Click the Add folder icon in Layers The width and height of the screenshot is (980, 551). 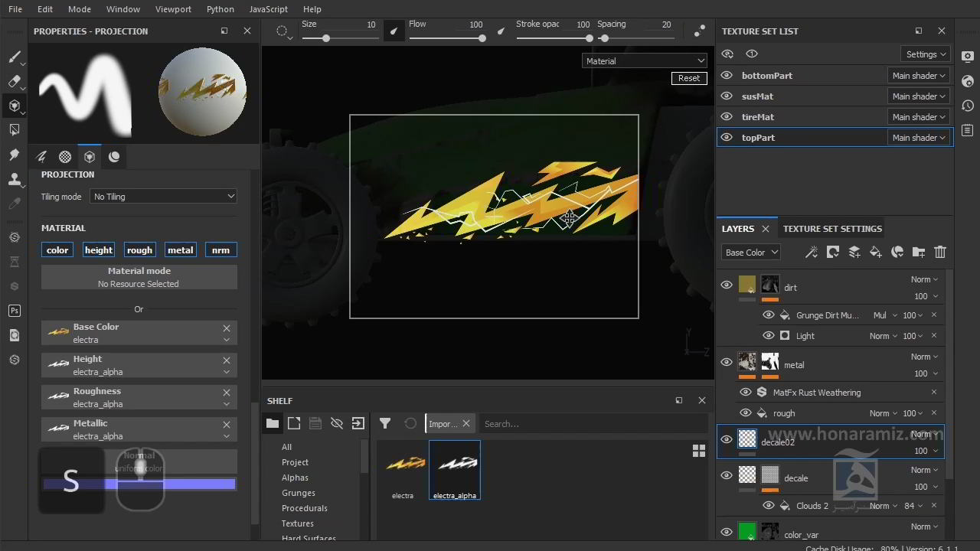[919, 252]
